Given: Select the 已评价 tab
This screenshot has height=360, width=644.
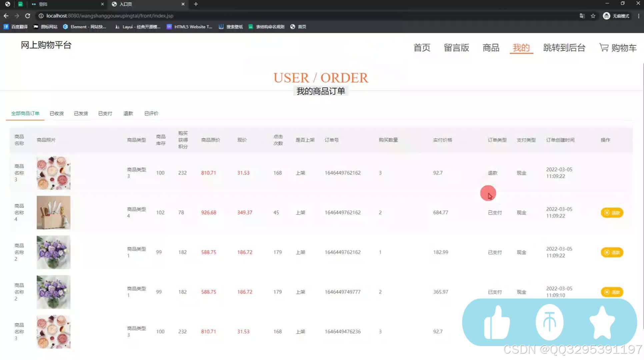Looking at the screenshot, I should tap(151, 113).
